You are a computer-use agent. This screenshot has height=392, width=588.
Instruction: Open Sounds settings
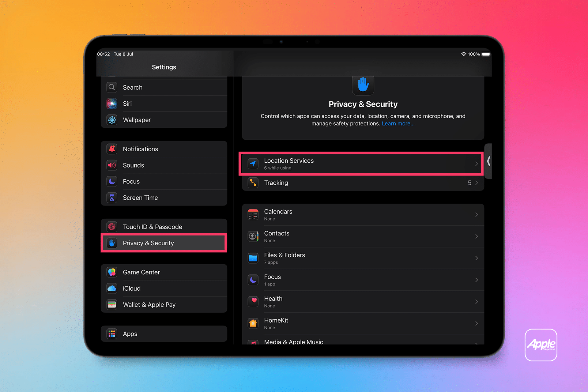click(x=164, y=165)
